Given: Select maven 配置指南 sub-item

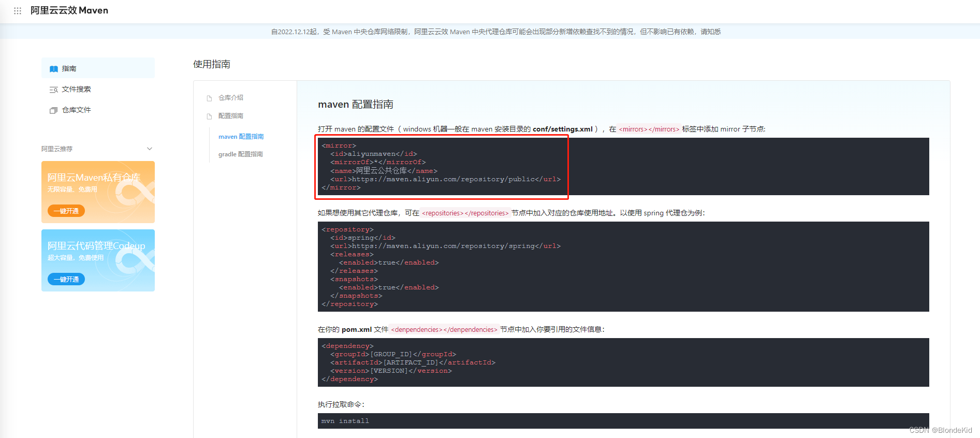Looking at the screenshot, I should [241, 137].
